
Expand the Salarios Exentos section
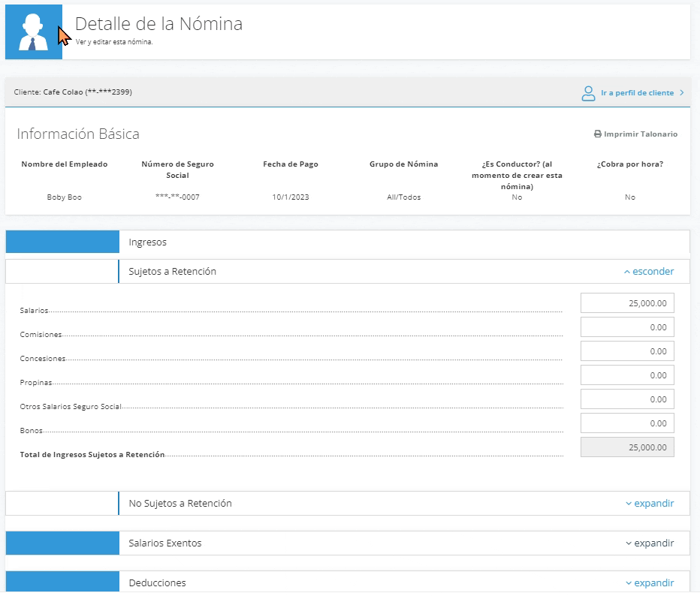pyautogui.click(x=650, y=543)
